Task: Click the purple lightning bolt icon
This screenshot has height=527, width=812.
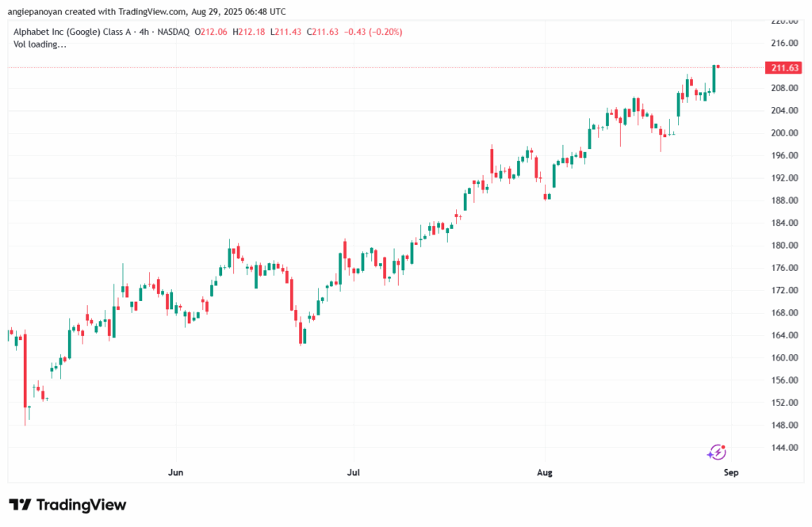Action: tap(716, 453)
